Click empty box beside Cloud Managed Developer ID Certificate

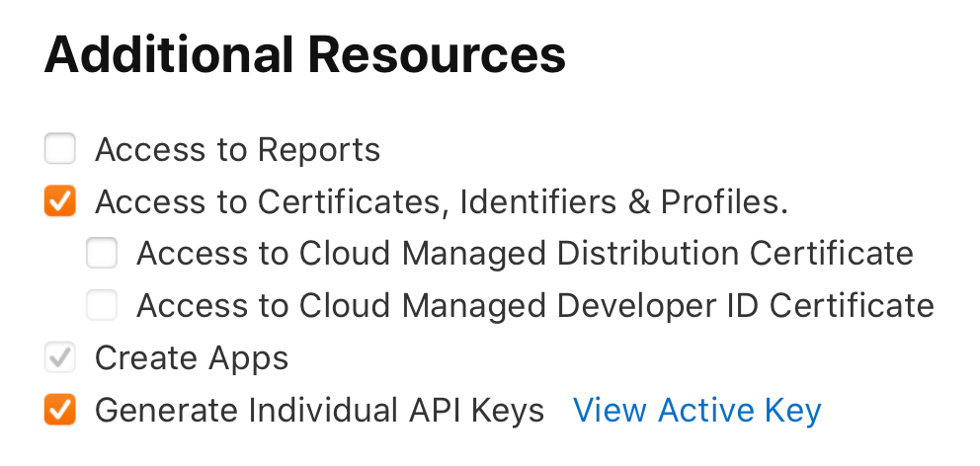(102, 305)
